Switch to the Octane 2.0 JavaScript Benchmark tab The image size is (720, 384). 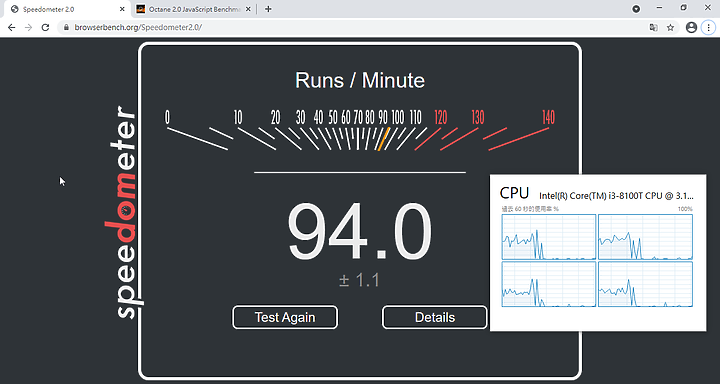click(195, 9)
